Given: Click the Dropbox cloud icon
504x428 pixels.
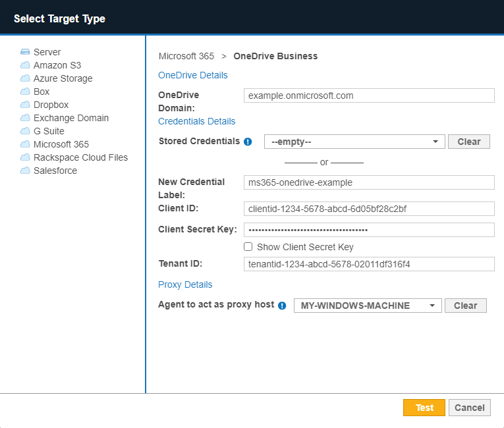Looking at the screenshot, I should tap(25, 105).
